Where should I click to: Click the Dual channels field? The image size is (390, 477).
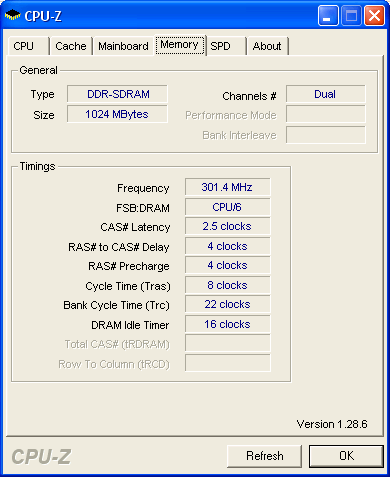(x=326, y=94)
